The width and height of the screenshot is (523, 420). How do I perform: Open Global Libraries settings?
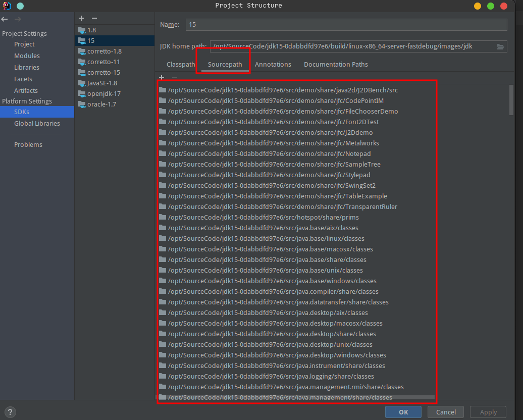tap(37, 124)
